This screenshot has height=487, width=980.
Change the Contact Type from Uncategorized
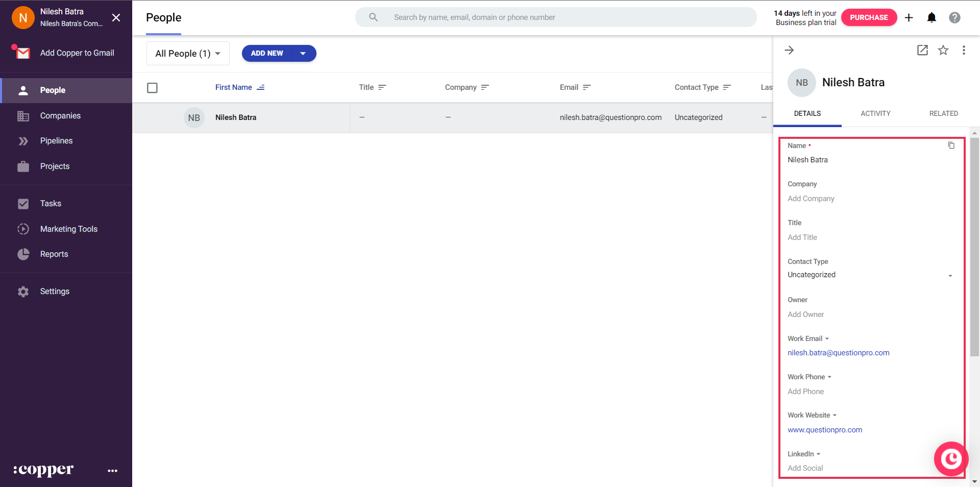pyautogui.click(x=950, y=275)
